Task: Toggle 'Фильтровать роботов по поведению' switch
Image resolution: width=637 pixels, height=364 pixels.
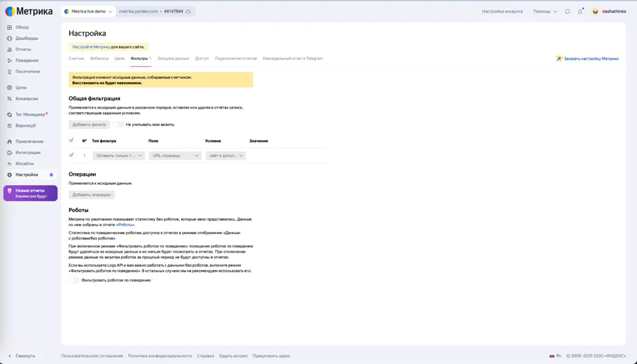Action: click(x=74, y=280)
